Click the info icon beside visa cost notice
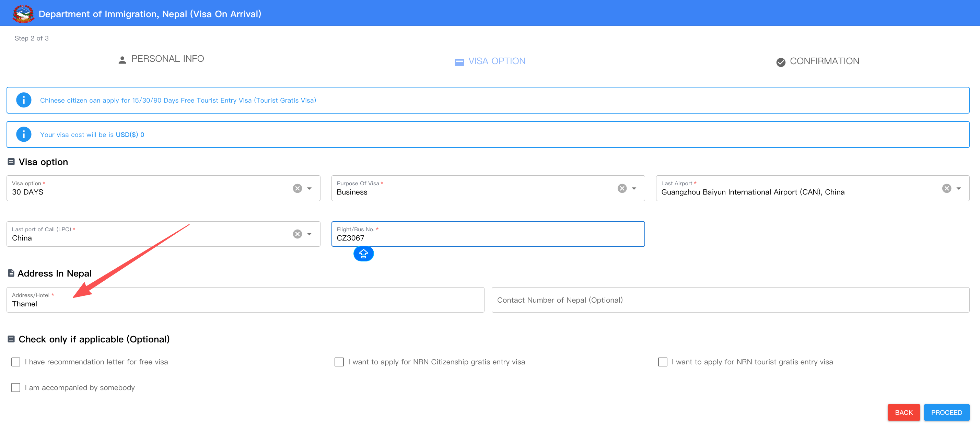The width and height of the screenshot is (980, 433). (x=24, y=134)
